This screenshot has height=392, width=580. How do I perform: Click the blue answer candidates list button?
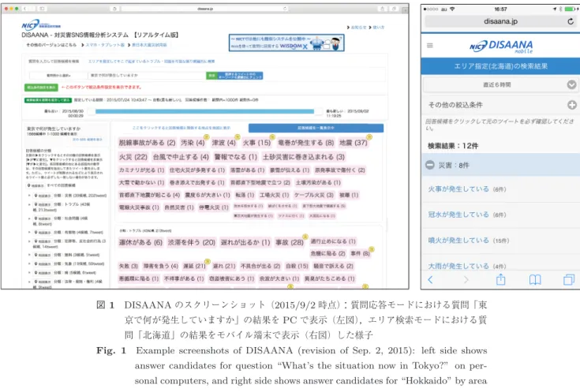(x=316, y=128)
